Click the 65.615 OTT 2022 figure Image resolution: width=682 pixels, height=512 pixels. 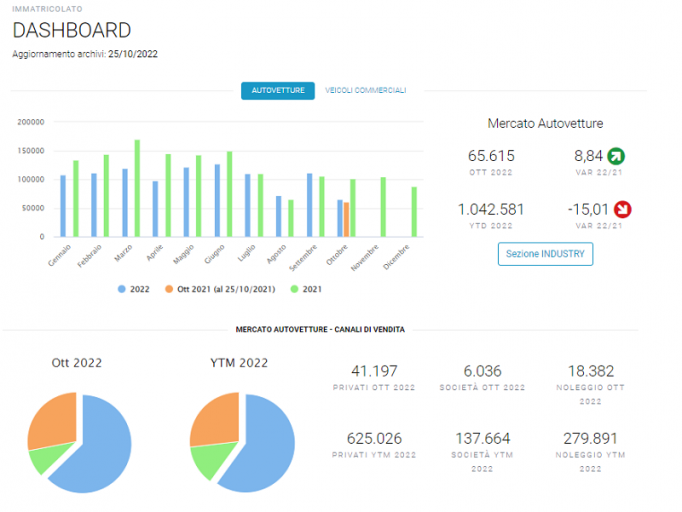pyautogui.click(x=491, y=156)
